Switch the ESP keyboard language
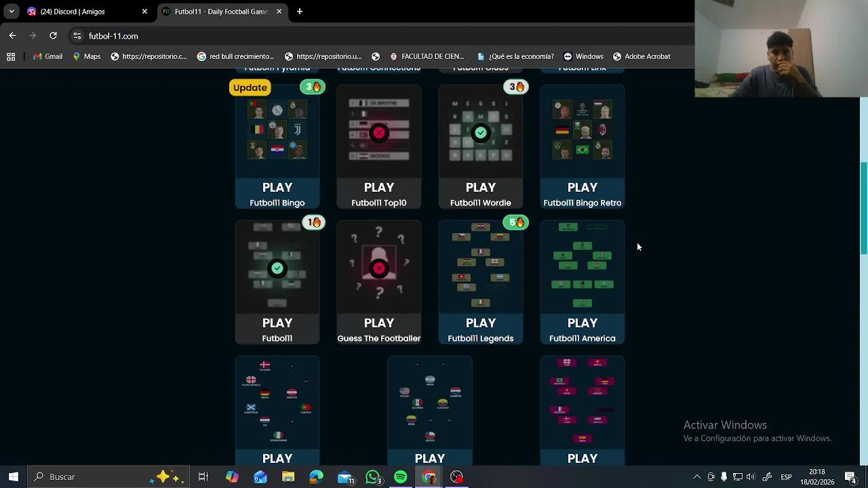The image size is (868, 488). pos(786,476)
